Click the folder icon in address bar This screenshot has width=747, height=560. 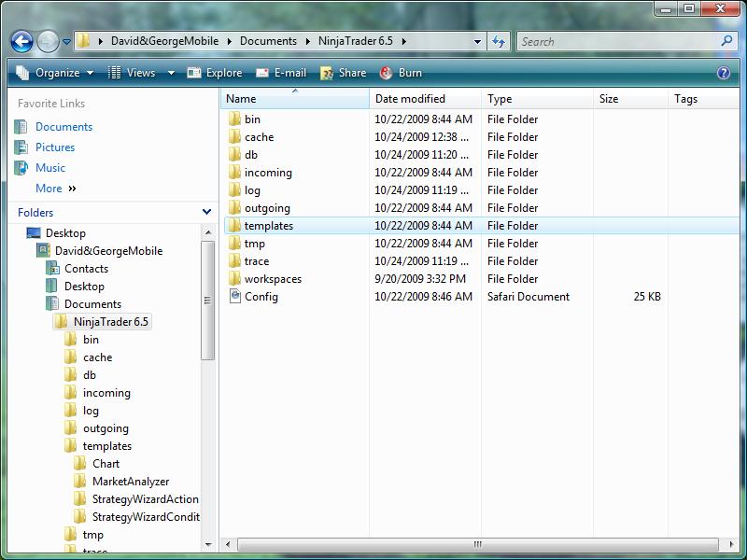[84, 41]
